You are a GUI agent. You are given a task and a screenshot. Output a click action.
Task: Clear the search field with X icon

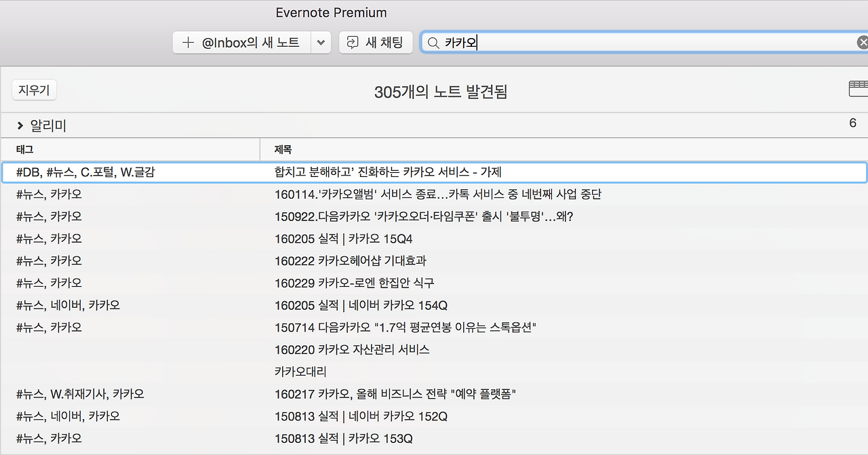tap(862, 43)
